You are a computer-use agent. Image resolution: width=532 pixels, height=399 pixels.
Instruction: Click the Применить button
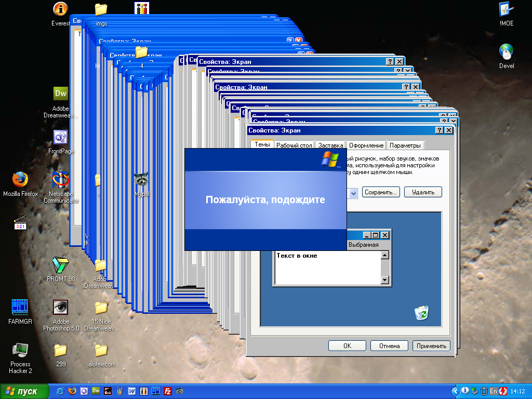tap(431, 345)
